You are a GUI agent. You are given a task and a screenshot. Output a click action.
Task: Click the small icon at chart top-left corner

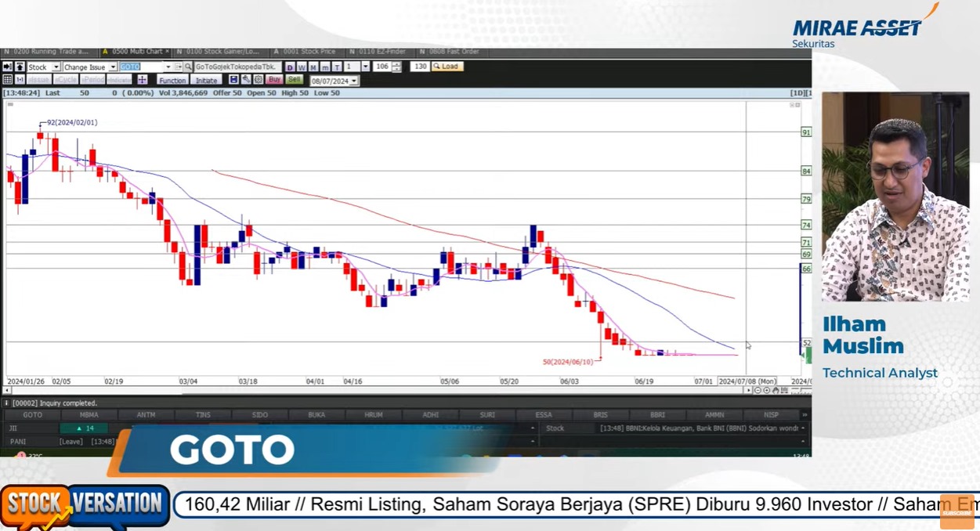point(10,104)
